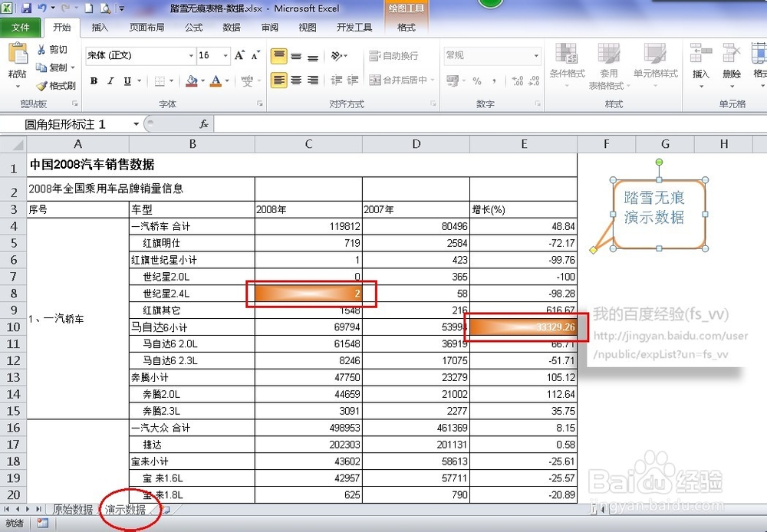Switch to Insert (插入) ribbon tab
Image resolution: width=767 pixels, height=532 pixels.
click(100, 28)
